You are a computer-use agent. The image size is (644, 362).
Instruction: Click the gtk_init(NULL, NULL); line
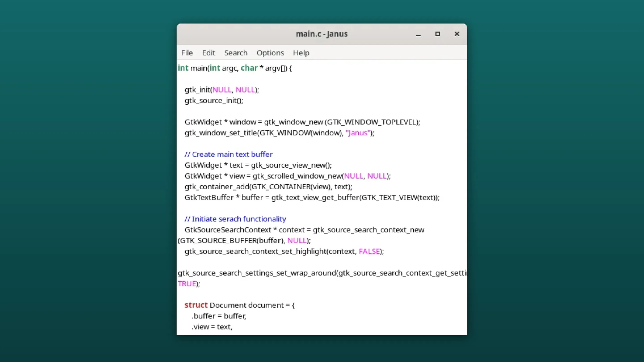pyautogui.click(x=222, y=90)
